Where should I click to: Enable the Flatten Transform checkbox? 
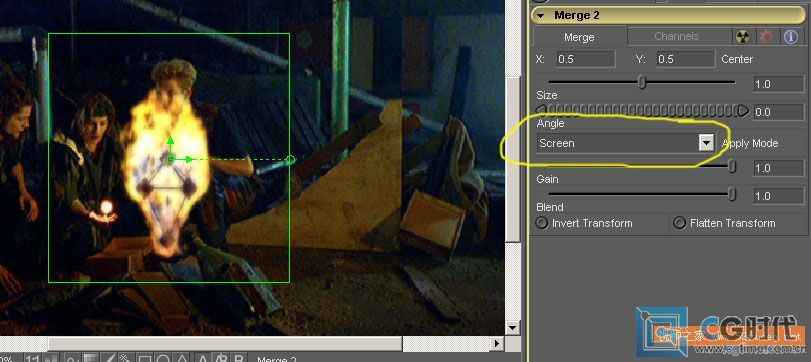tap(679, 223)
